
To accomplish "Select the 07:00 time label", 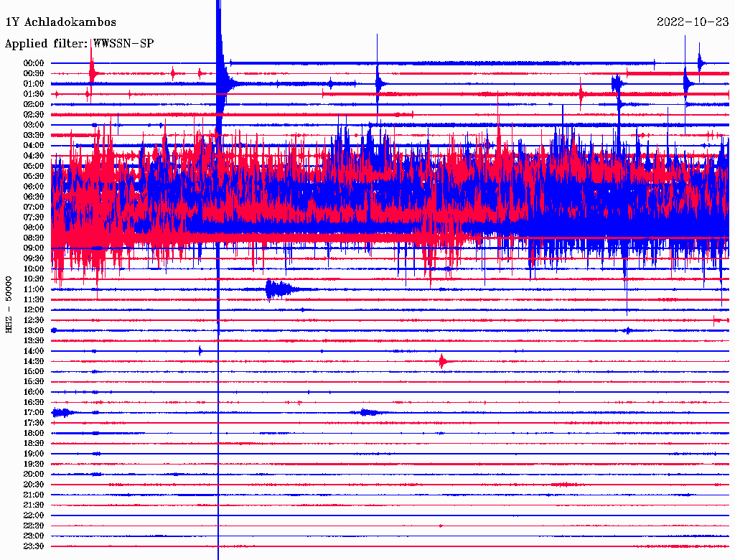I will 34,207.
